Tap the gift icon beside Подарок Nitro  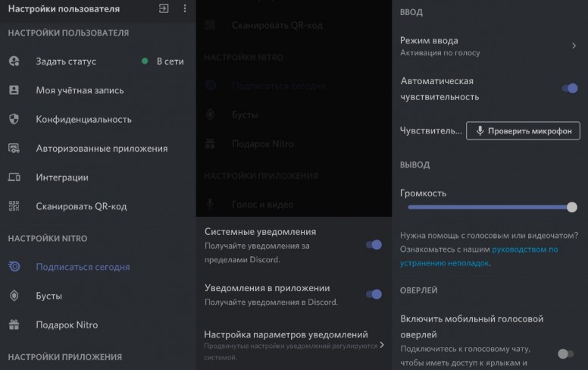pos(14,325)
